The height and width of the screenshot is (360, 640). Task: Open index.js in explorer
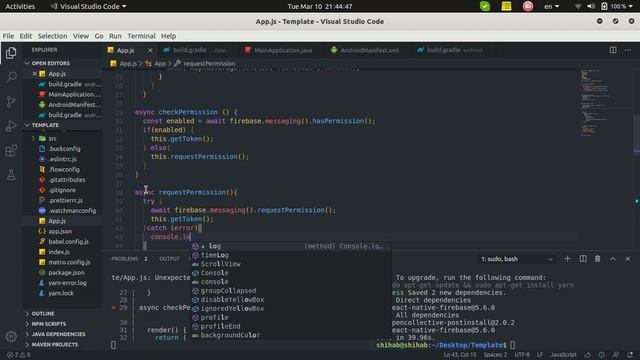[x=59, y=252]
